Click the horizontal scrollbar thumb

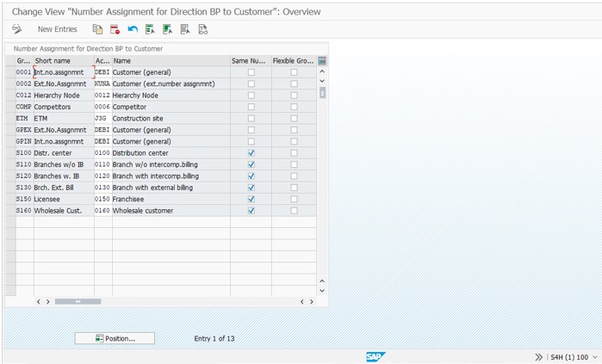[x=78, y=301]
